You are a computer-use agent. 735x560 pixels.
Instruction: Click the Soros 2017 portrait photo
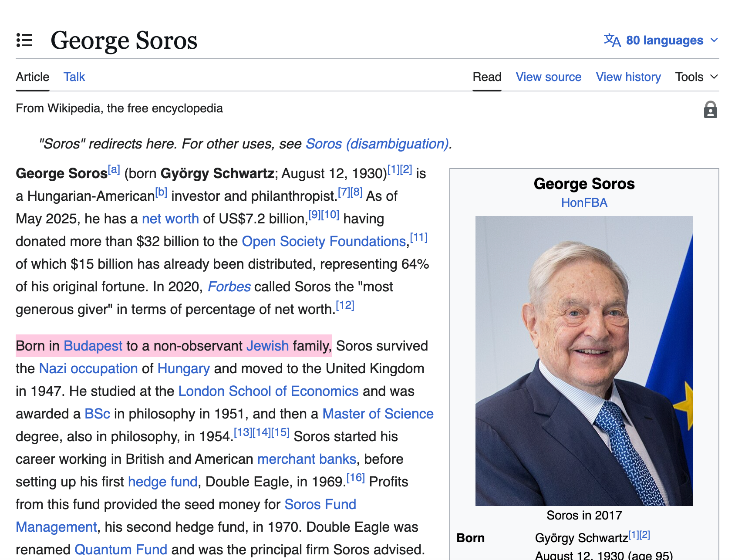[584, 361]
